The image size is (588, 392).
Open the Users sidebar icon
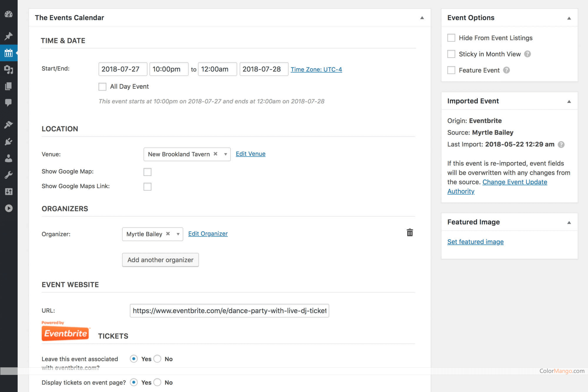(9, 158)
